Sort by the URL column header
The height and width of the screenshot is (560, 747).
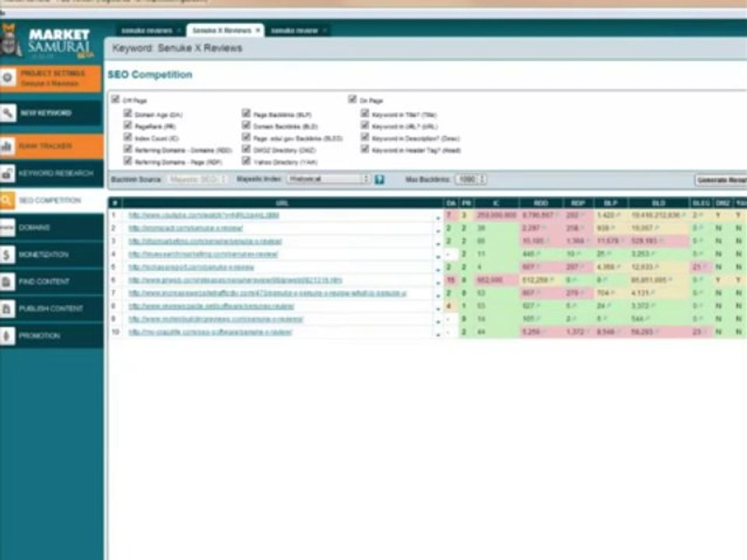click(282, 203)
